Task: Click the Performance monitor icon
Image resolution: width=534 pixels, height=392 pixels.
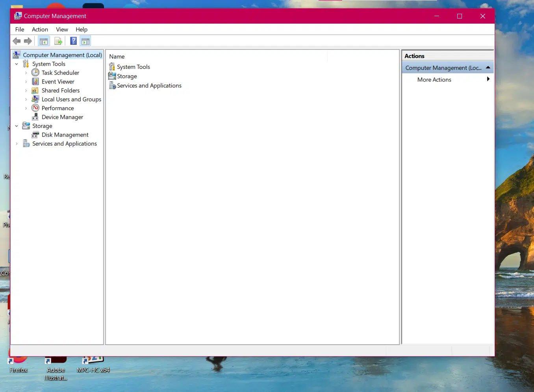Action: [35, 108]
